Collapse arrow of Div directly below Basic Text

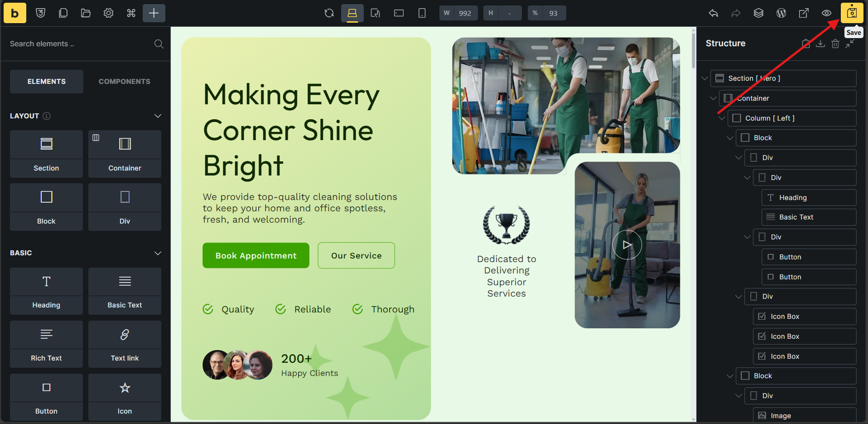747,237
